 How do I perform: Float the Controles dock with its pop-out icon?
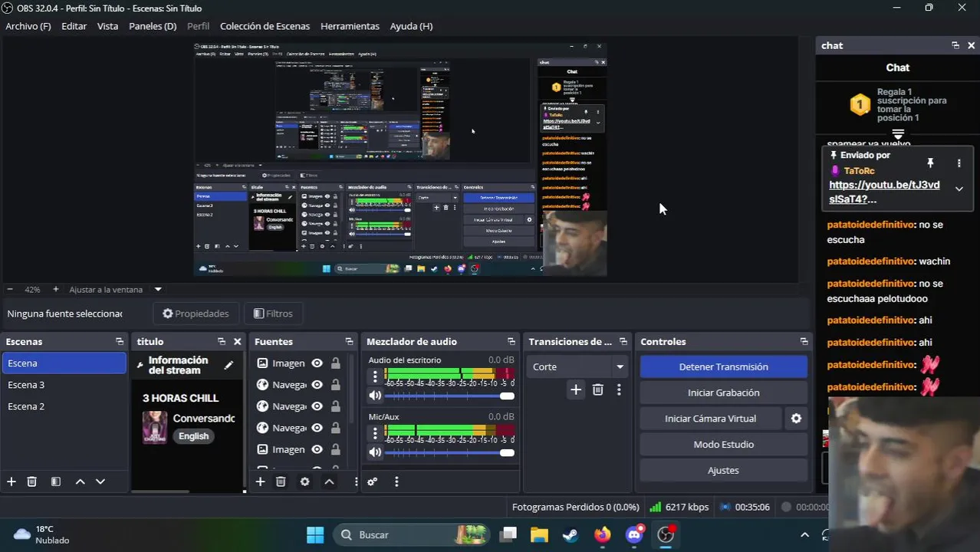[x=804, y=341]
